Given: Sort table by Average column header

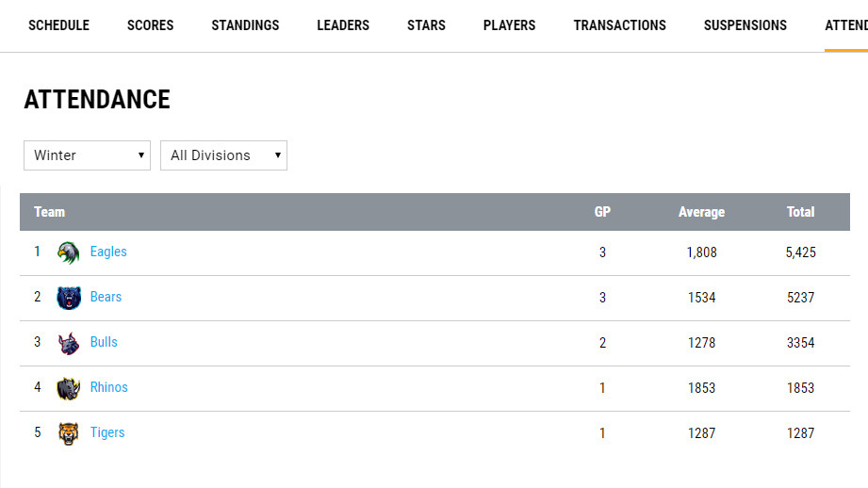Looking at the screenshot, I should tap(701, 212).
